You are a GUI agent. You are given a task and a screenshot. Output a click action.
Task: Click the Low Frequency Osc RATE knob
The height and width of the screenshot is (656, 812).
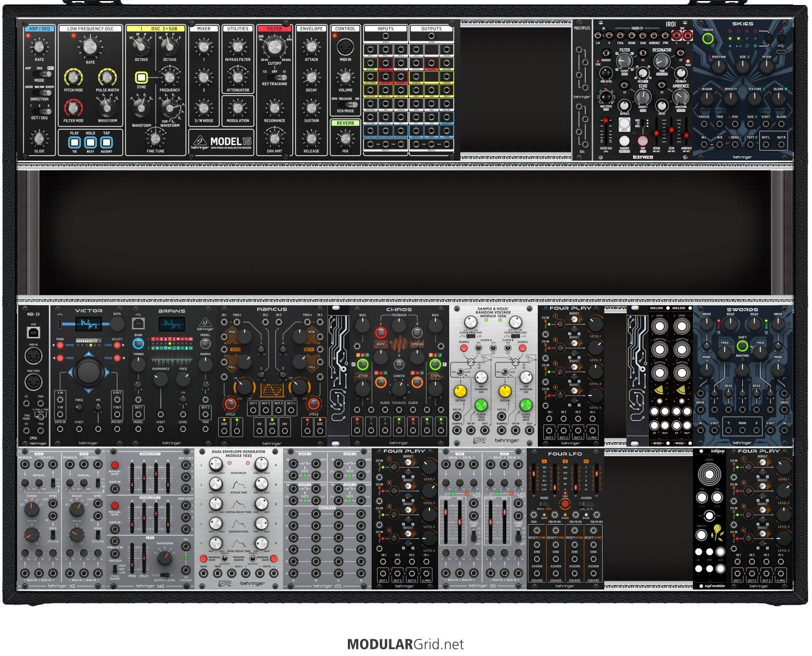coord(90,47)
